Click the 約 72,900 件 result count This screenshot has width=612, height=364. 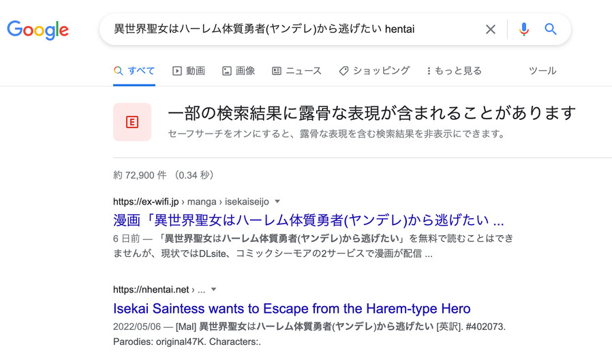point(164,175)
